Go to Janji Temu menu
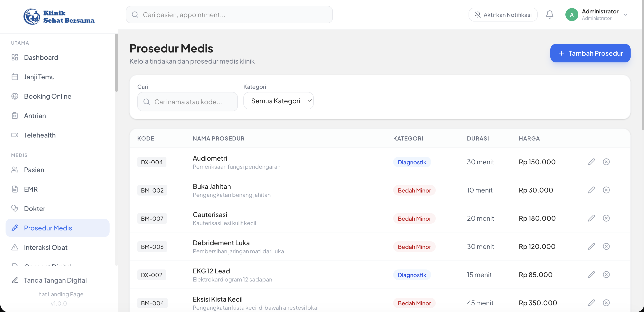Image resolution: width=644 pixels, height=312 pixels. coord(39,77)
